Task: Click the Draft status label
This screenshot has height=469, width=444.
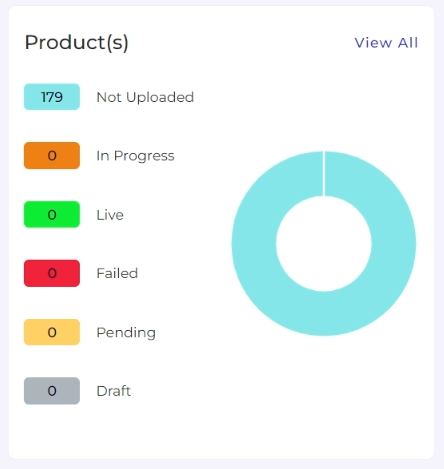Action: (x=113, y=391)
